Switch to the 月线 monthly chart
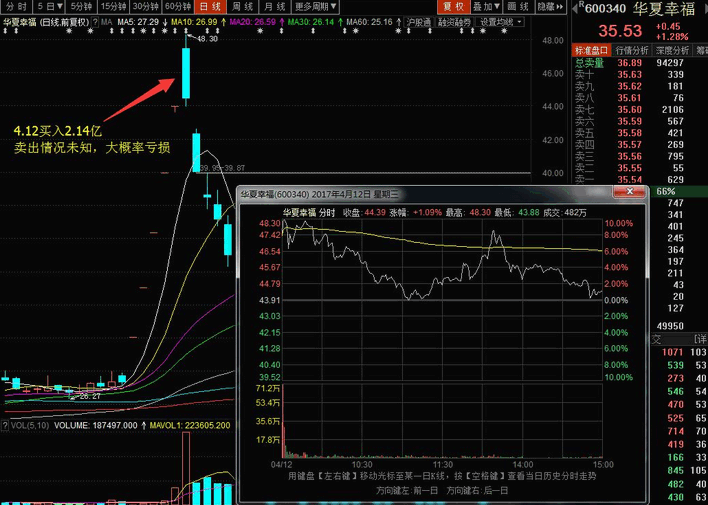This screenshot has width=708, height=505. tap(275, 6)
